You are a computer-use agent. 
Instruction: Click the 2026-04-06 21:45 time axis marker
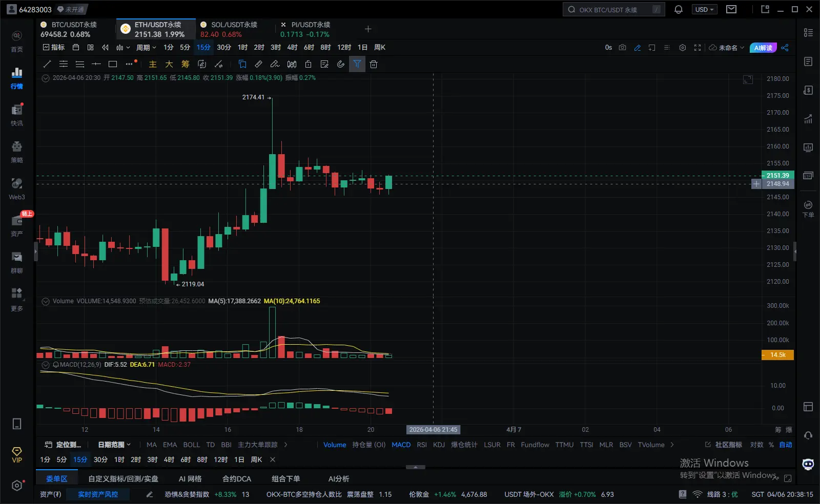[433, 430]
